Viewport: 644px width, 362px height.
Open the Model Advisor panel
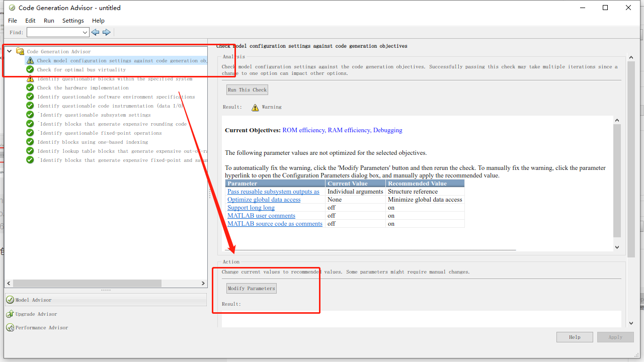point(106,300)
